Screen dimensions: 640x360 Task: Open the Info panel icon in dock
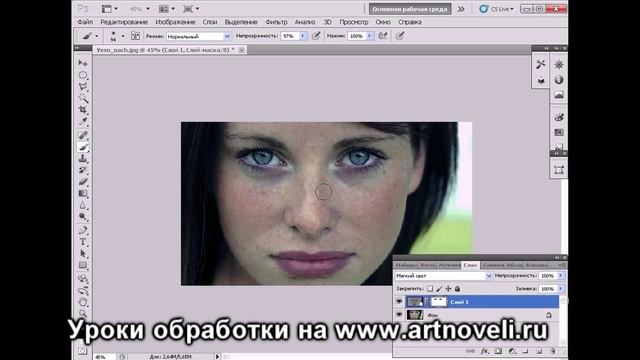coord(559,80)
